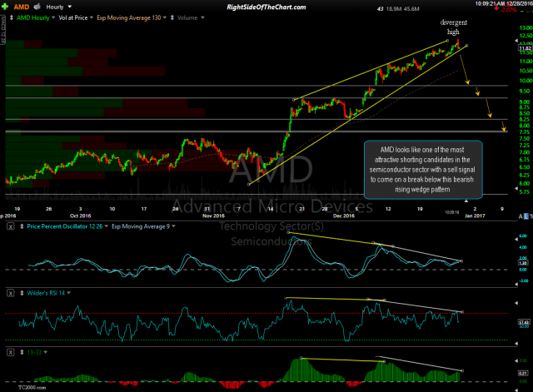This screenshot has width=533, height=392.
Task: Expand the Vol at Price dropdown arrow
Action: point(92,17)
